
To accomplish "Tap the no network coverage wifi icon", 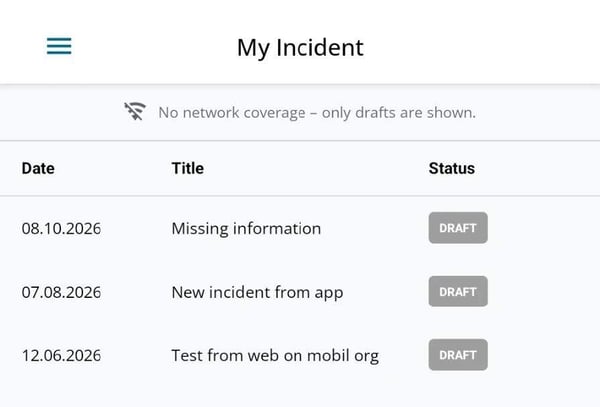I will (x=135, y=111).
